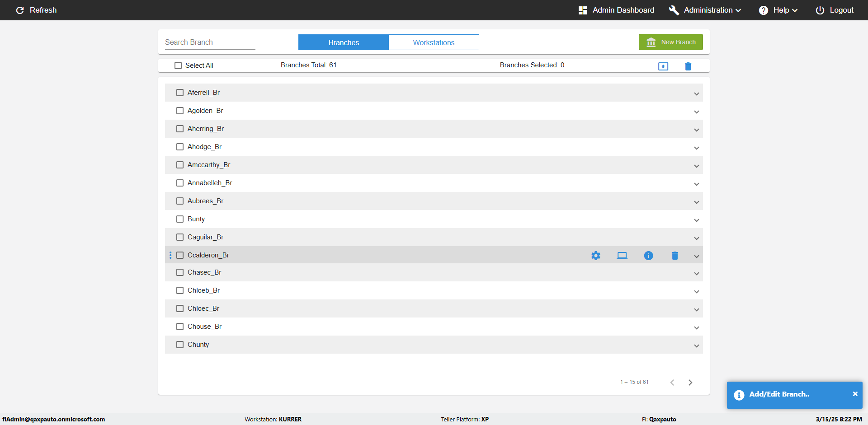Click the Branches Selected: 0 text
The height and width of the screenshot is (425, 868).
532,65
